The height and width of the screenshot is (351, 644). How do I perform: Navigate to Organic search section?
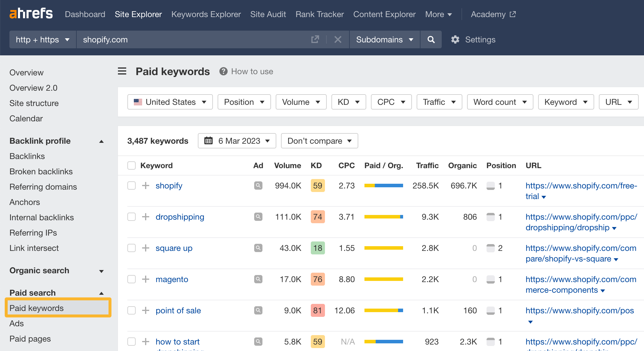tap(40, 270)
